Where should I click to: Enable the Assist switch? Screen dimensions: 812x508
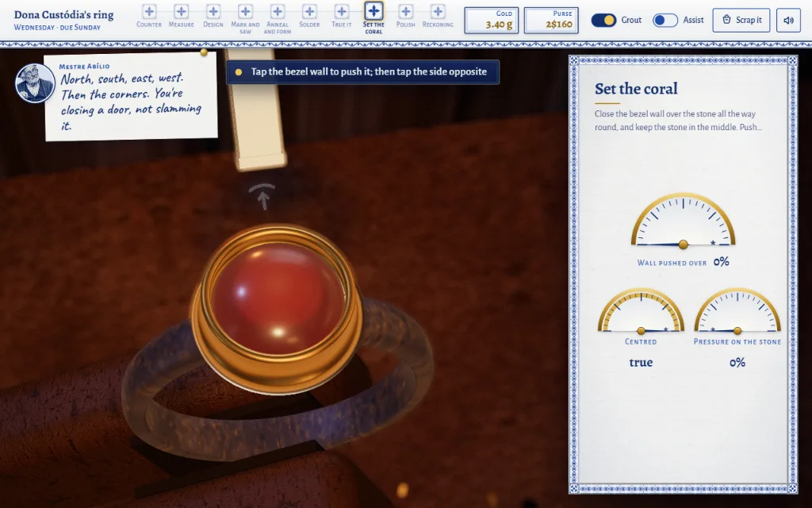tap(665, 20)
